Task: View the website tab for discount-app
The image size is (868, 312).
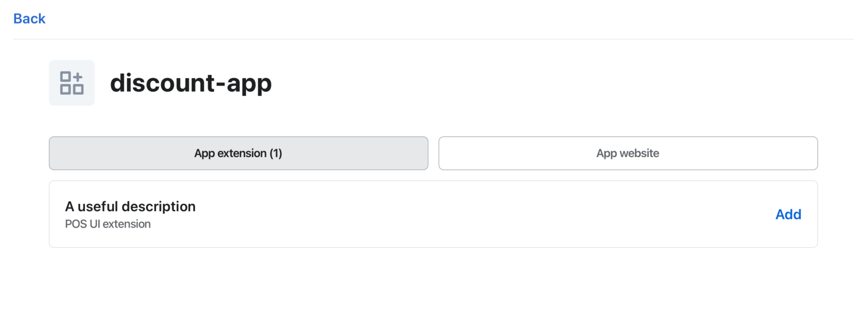Action: coord(627,153)
